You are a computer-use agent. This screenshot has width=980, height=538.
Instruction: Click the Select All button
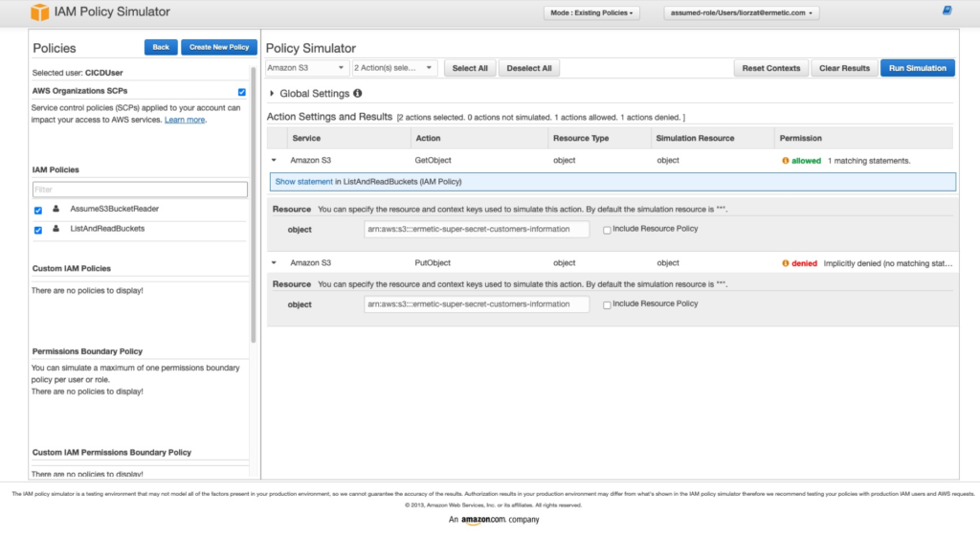click(470, 68)
